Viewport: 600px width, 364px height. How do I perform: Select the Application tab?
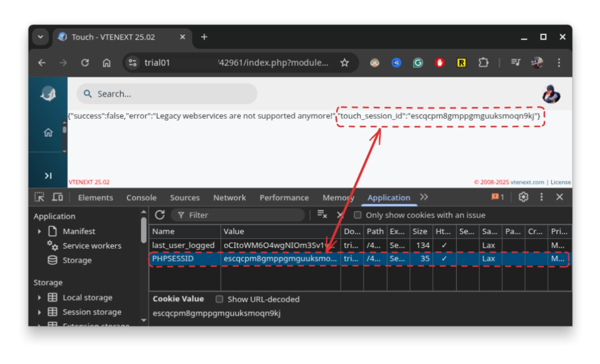389,197
